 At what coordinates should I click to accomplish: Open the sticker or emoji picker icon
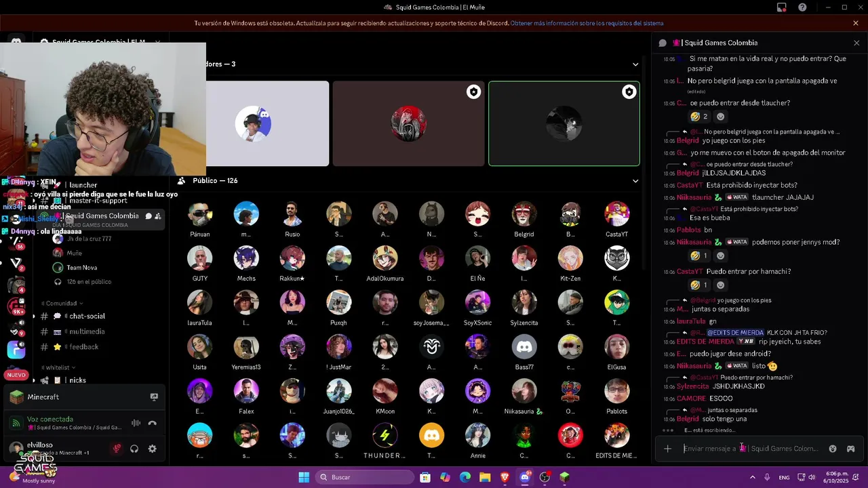pos(833,449)
